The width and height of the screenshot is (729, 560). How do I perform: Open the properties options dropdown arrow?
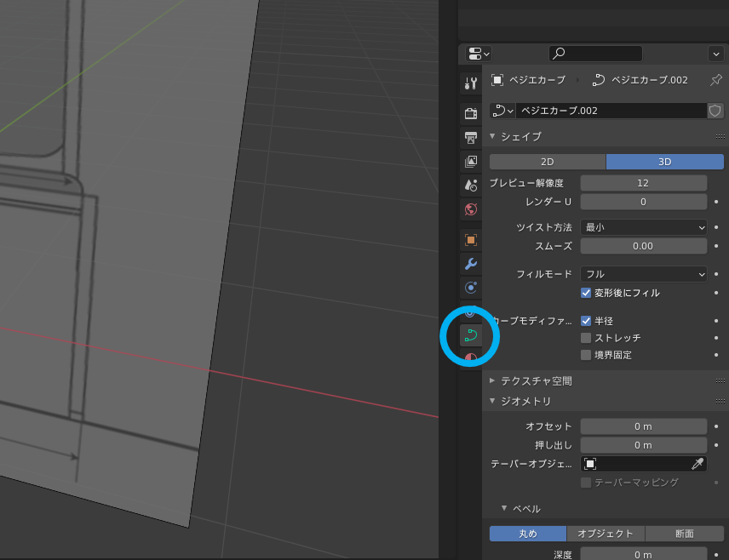[x=715, y=54]
